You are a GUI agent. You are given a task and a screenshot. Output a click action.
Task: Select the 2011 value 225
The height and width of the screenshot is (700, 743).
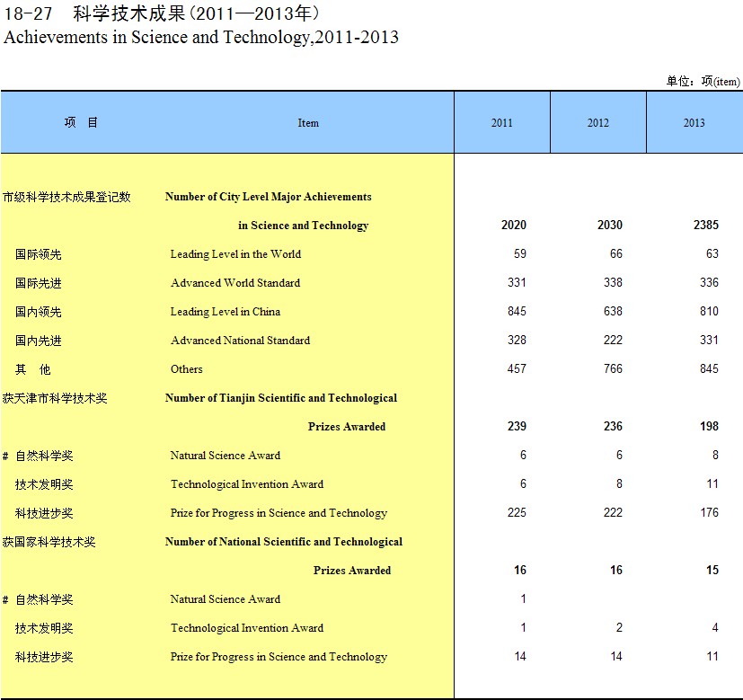click(516, 513)
